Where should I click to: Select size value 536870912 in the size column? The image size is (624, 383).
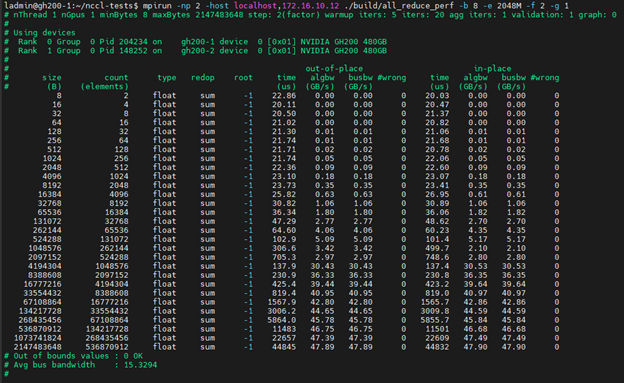[x=40, y=329]
